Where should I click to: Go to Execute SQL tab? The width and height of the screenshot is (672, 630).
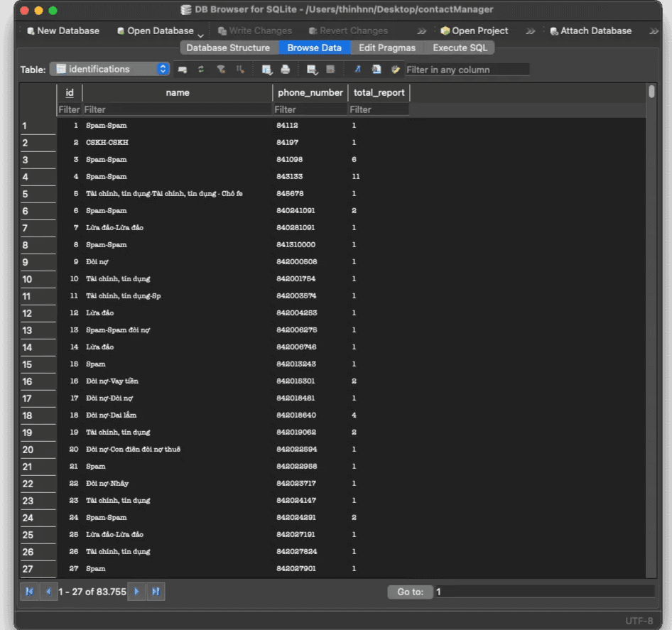coord(460,48)
